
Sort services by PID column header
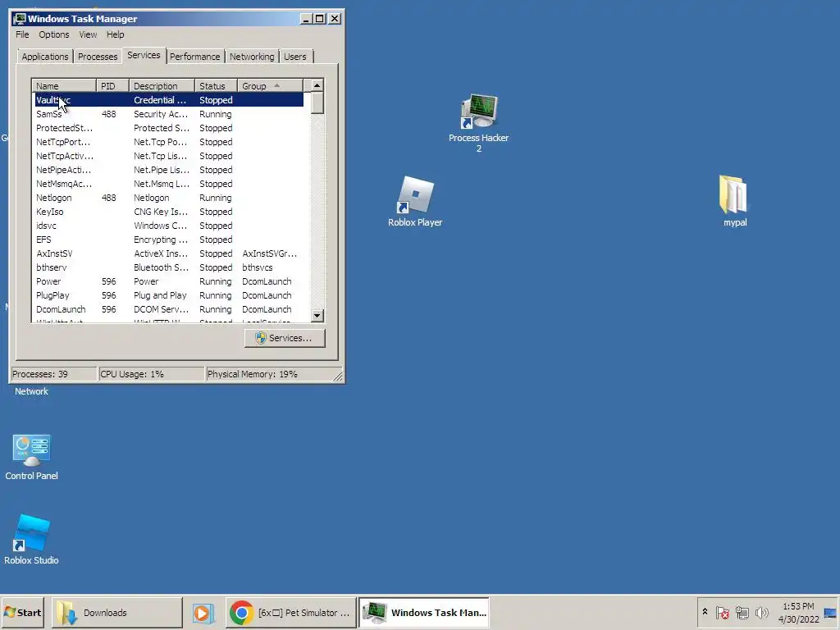[112, 85]
